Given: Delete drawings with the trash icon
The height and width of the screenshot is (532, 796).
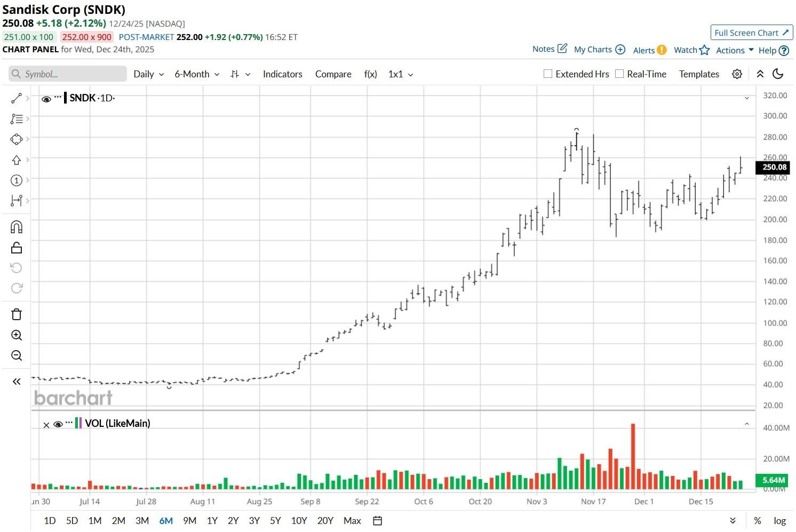Looking at the screenshot, I should click(17, 314).
